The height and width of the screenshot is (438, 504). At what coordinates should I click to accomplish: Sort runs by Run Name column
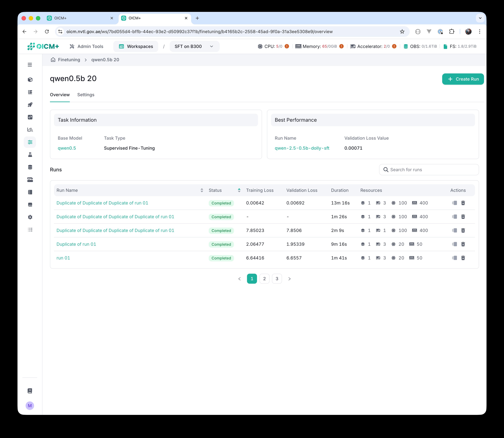tap(202, 190)
